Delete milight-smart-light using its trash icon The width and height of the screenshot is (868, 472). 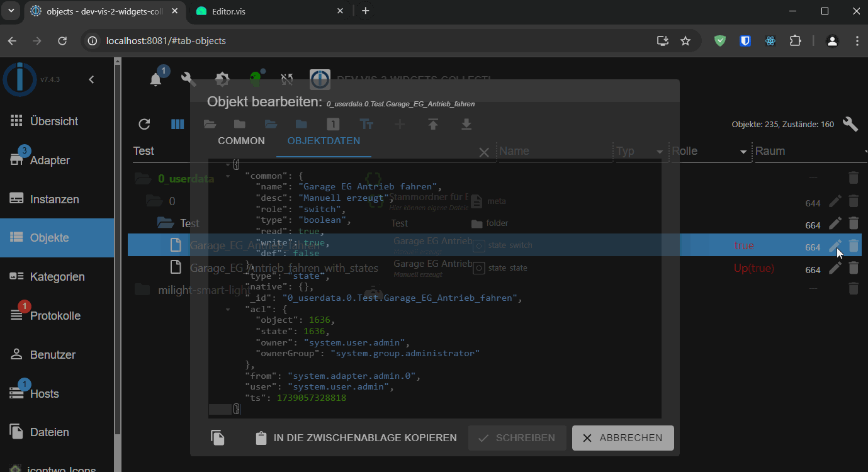point(853,289)
